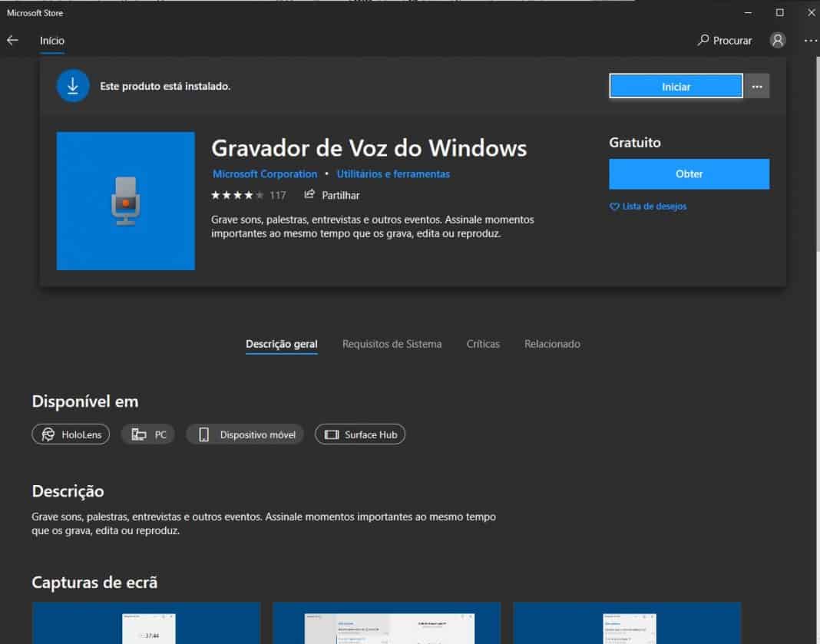Viewport: 820px width, 644px height.
Task: Click the Procurar search icon
Action: [x=703, y=40]
